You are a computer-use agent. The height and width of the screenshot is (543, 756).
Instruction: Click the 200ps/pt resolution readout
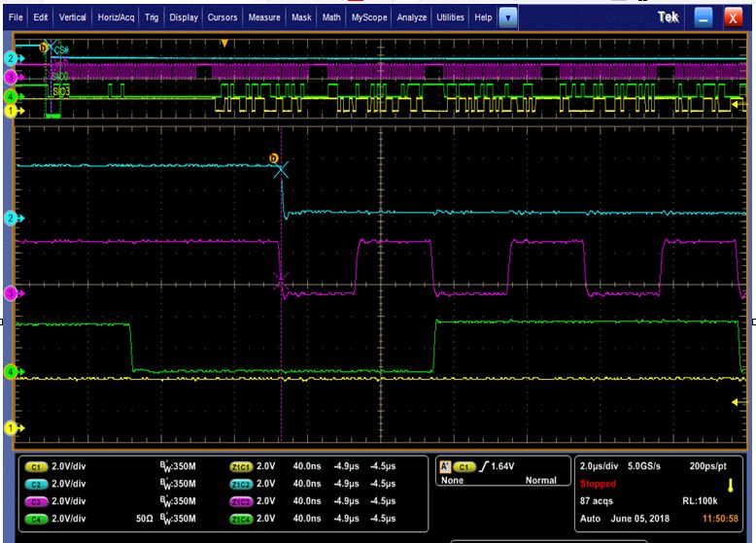pyautogui.click(x=707, y=466)
